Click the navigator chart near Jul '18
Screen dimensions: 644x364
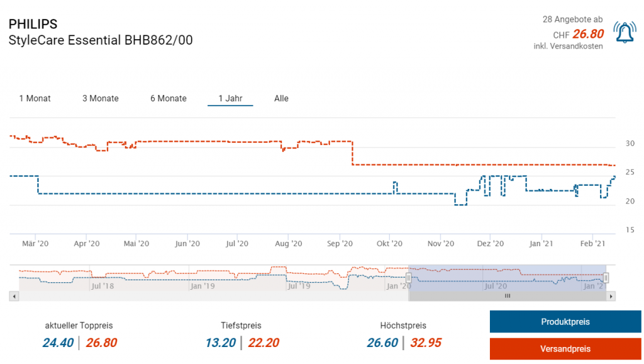103,285
